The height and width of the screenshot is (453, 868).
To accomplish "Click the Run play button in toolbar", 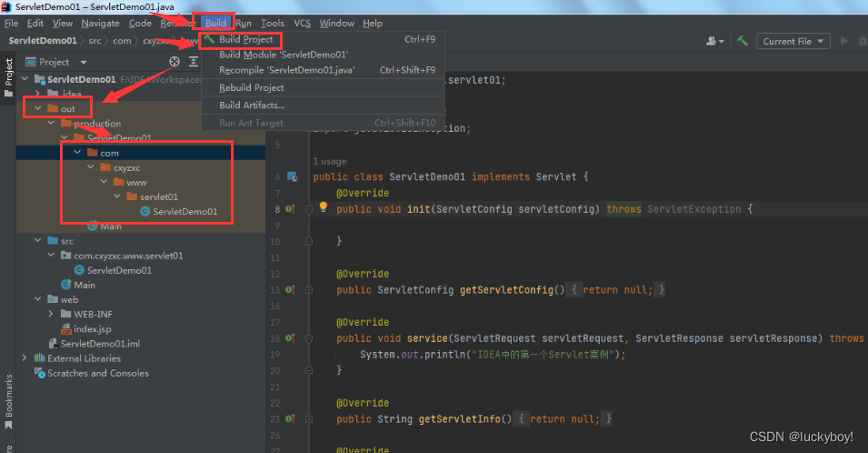I will click(x=843, y=41).
